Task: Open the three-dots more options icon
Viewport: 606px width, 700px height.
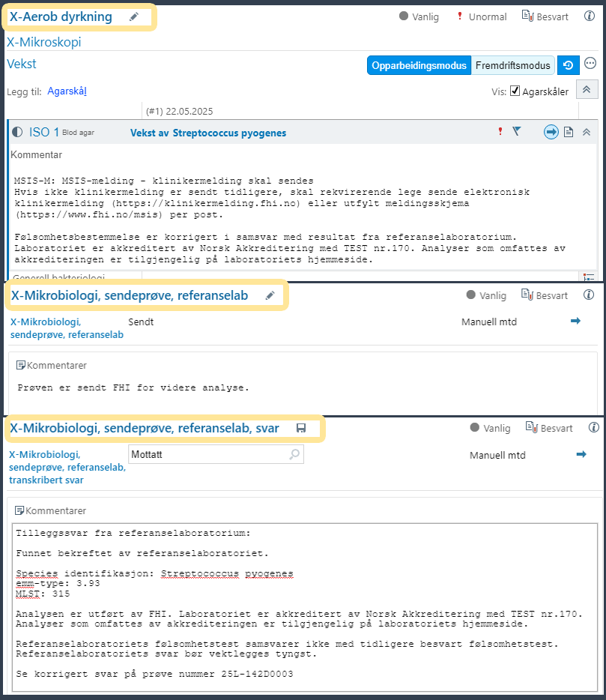Action: [590, 65]
